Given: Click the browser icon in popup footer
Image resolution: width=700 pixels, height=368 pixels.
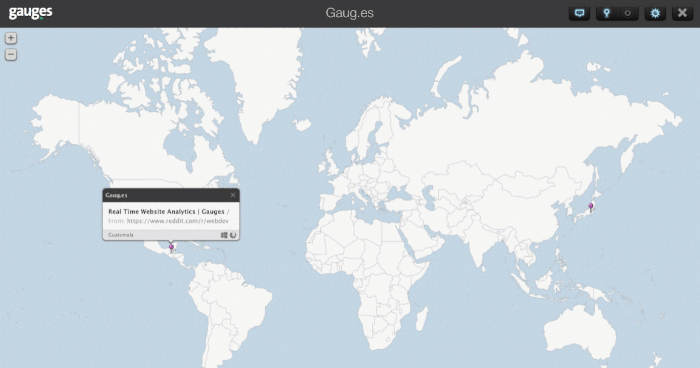Looking at the screenshot, I should (233, 235).
